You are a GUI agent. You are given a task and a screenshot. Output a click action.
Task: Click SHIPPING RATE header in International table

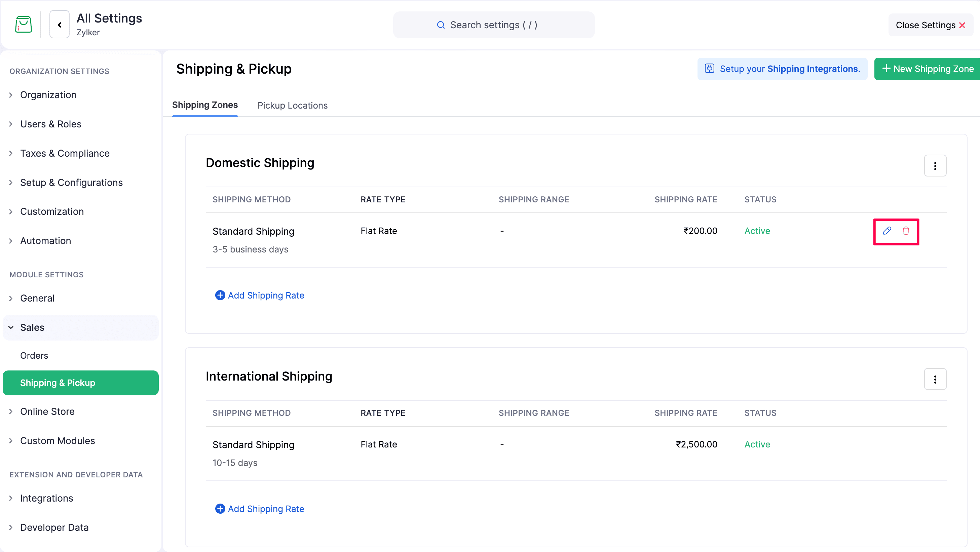pos(685,412)
